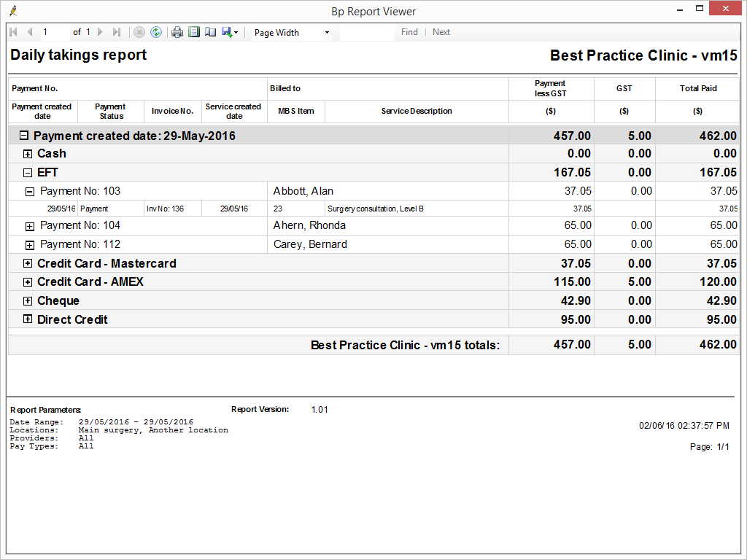This screenshot has width=747, height=560.
Task: Click 'Ahern, Rhonda' billed-to name
Action: pyautogui.click(x=309, y=225)
